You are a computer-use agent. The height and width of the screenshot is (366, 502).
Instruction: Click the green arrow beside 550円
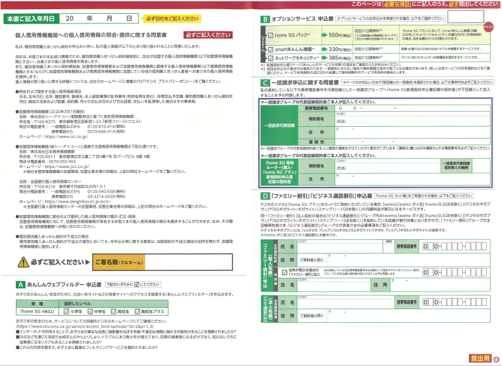(324, 35)
